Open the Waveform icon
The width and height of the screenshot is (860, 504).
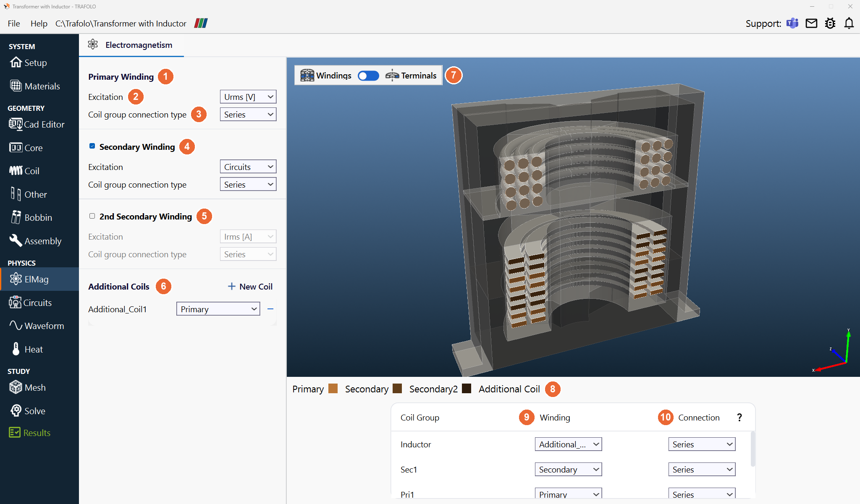tap(16, 326)
